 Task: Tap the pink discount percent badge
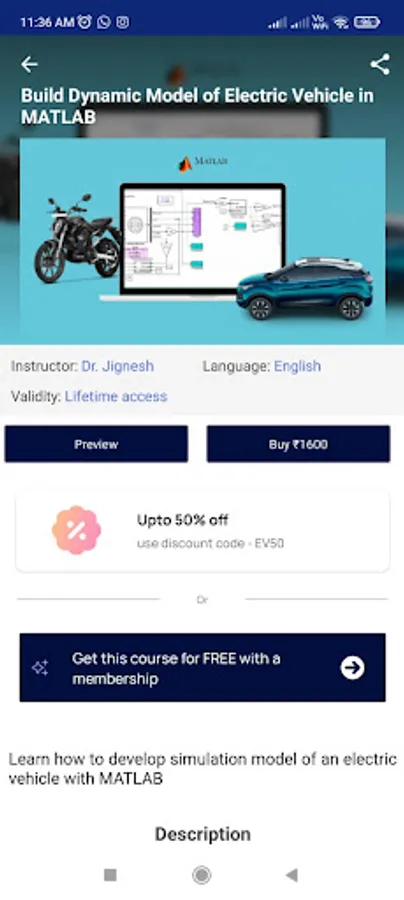[76, 530]
